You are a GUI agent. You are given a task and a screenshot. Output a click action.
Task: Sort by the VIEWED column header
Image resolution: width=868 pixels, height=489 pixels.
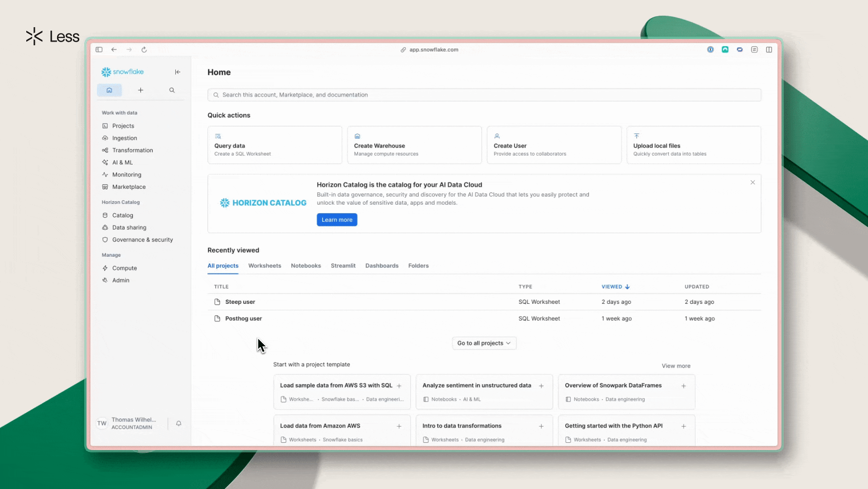point(615,287)
